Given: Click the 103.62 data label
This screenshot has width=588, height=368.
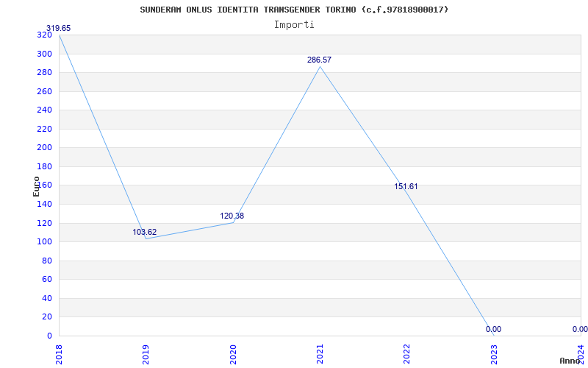Looking at the screenshot, I should point(144,232).
